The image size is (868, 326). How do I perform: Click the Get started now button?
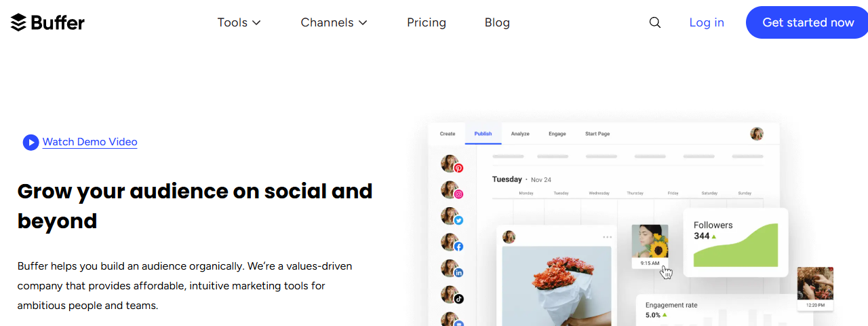(808, 22)
